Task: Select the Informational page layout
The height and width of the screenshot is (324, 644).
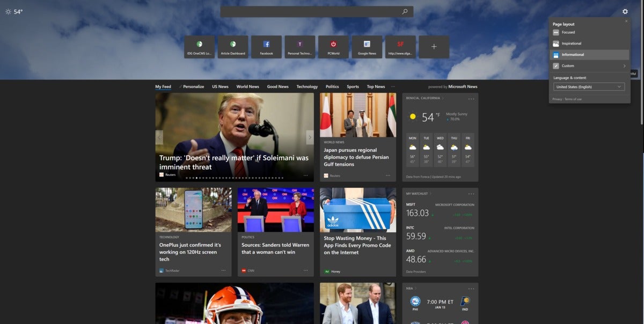Action: tap(589, 55)
